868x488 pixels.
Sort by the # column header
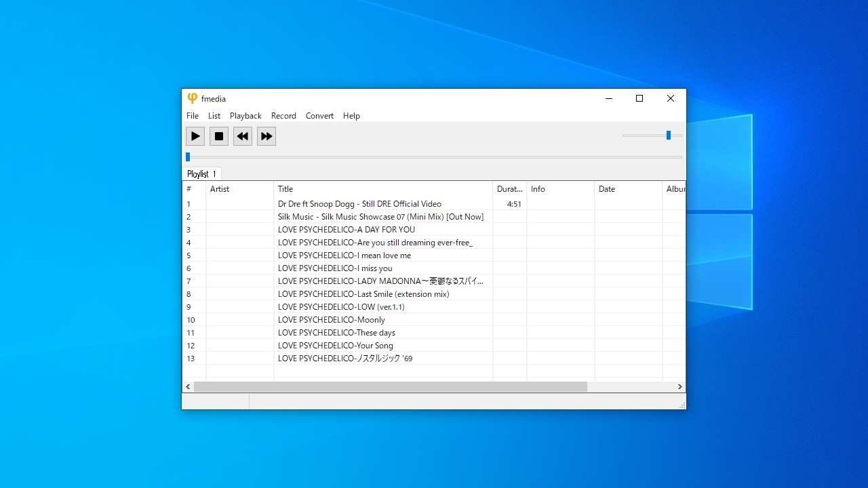pyautogui.click(x=194, y=189)
